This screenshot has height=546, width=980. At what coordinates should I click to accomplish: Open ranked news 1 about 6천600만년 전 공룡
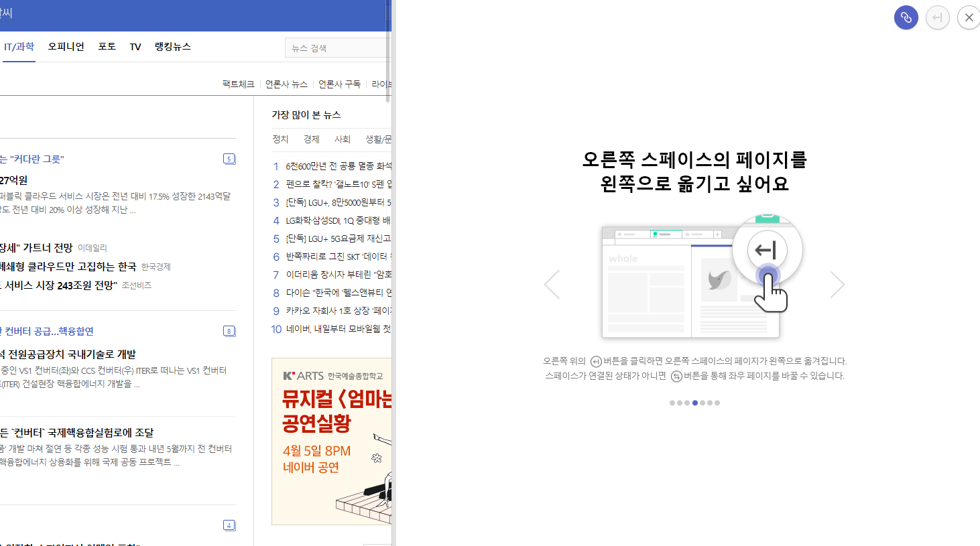click(x=339, y=165)
